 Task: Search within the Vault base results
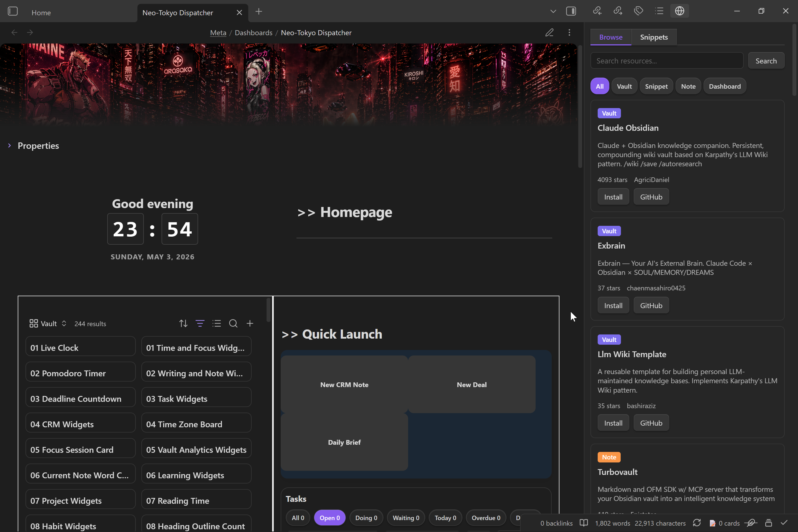point(233,323)
